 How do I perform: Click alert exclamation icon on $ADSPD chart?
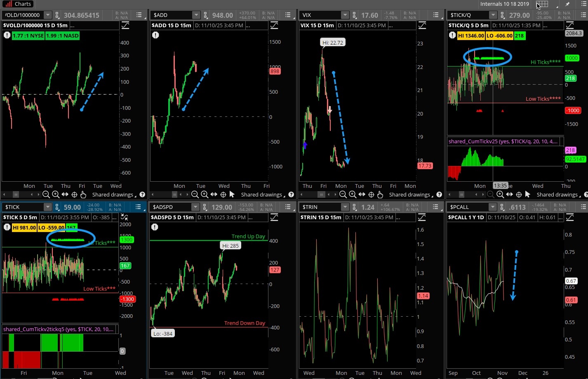click(155, 227)
